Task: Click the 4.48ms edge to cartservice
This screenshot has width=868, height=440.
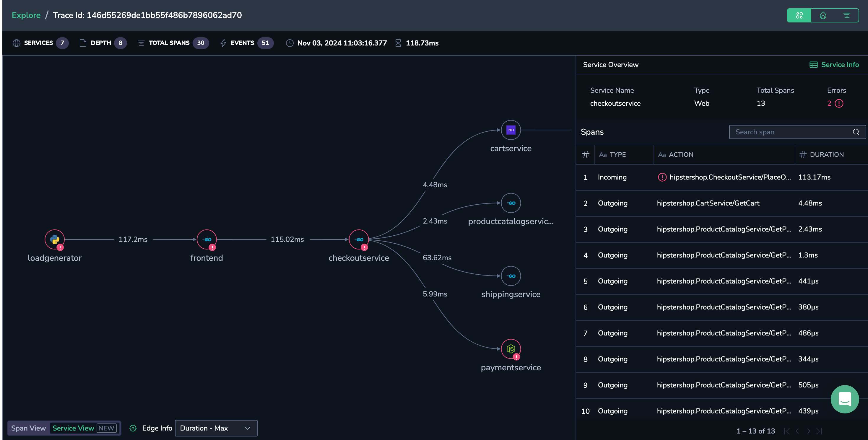Action: 435,185
